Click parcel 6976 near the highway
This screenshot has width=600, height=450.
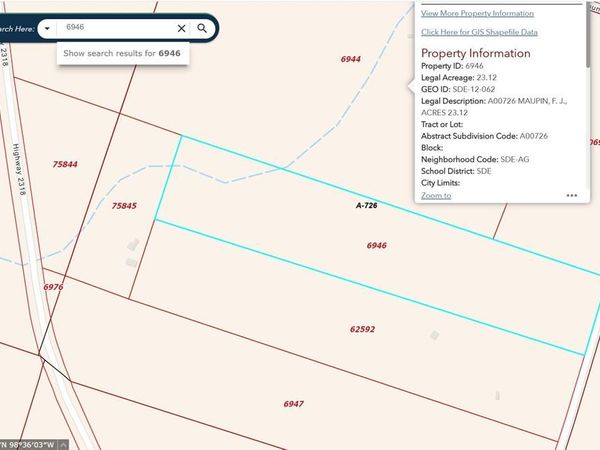(x=53, y=287)
